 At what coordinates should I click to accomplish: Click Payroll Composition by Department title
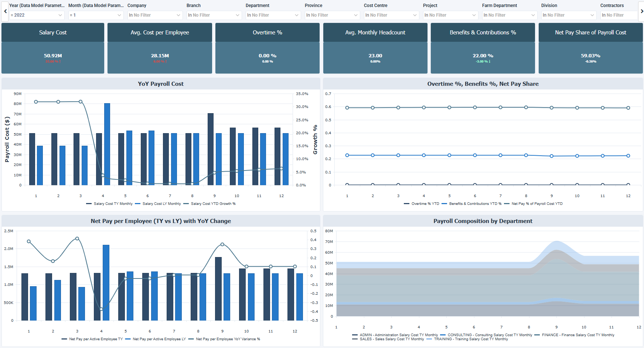(483, 221)
